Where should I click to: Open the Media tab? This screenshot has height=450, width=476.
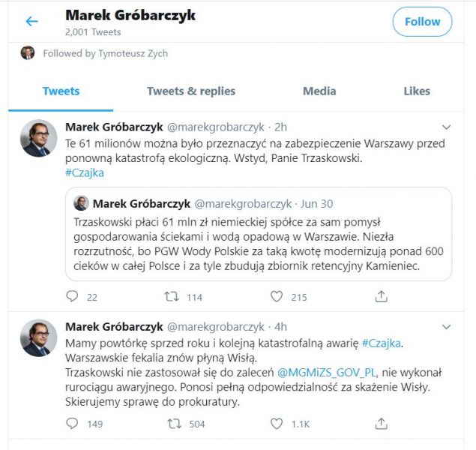click(x=319, y=91)
